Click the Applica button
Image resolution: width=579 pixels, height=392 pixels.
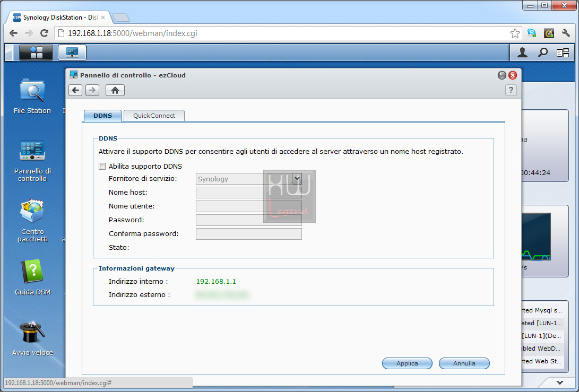[x=407, y=363]
